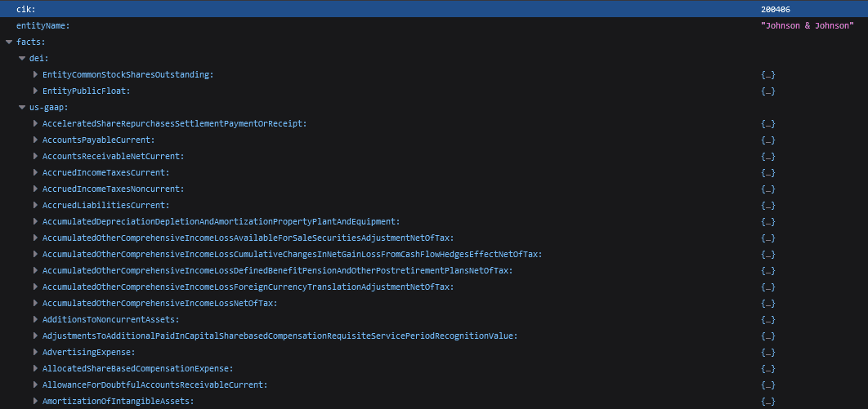Click AccumulatedOtherComprehensiveIncomeLossDefinedBenefitPensionAndOtherPostretirementPlansNetOfTax label
Image resolution: width=868 pixels, height=409 pixels.
[277, 270]
